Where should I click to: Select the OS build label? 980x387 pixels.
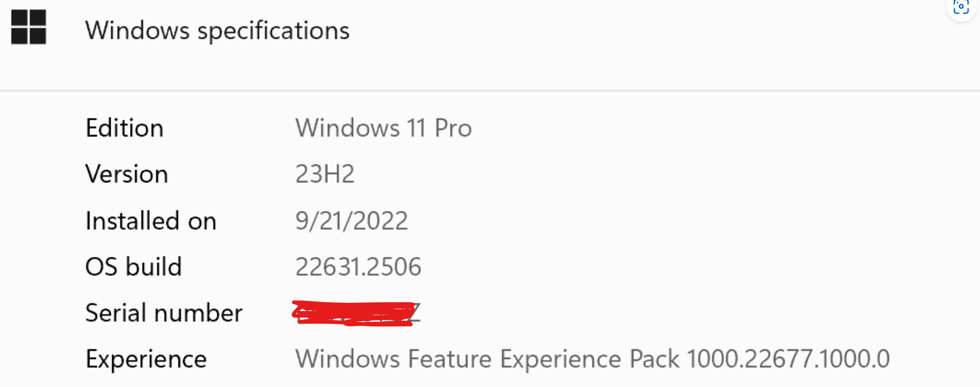133,267
